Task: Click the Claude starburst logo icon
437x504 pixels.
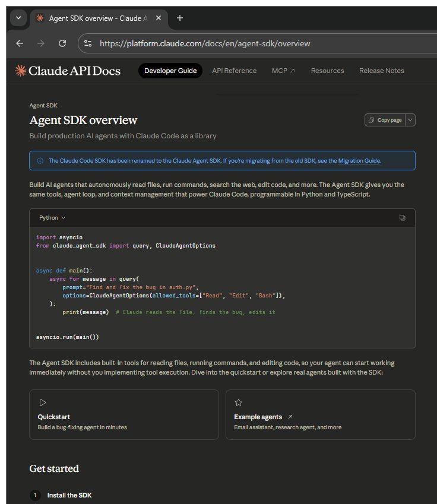Action: point(21,71)
